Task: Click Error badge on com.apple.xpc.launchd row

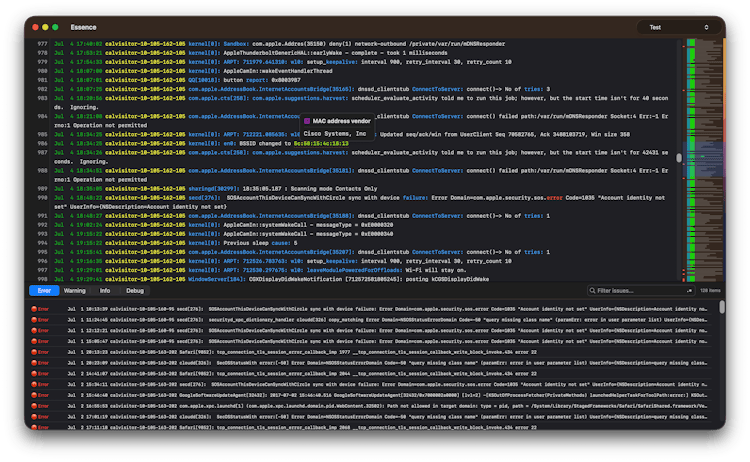Action: point(41,408)
